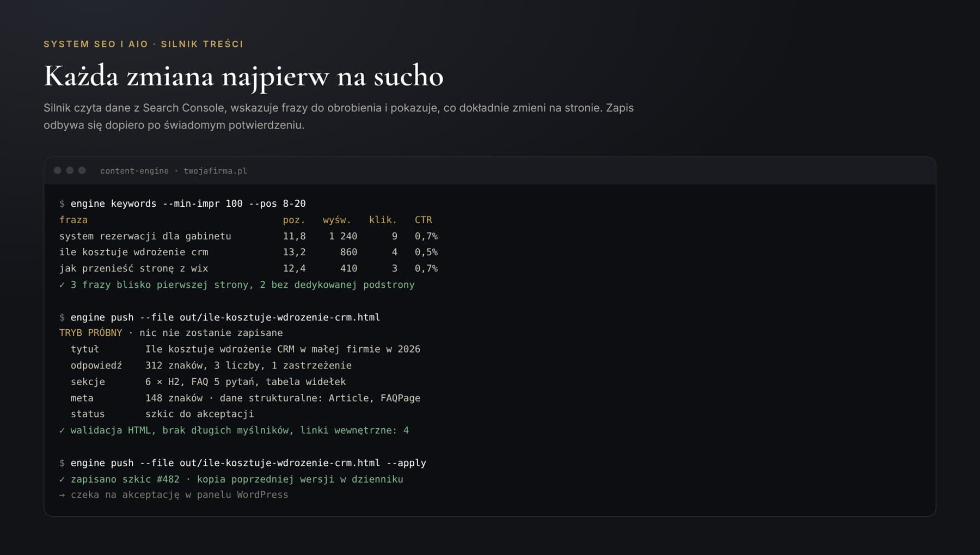Click the 'nic nie zostanie zapisane' text
Image resolution: width=980 pixels, height=555 pixels.
[x=211, y=332]
